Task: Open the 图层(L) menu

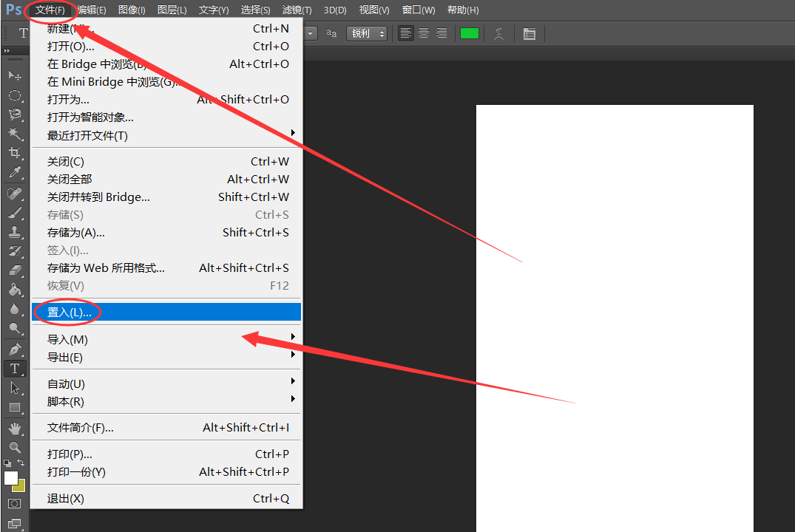Action: (x=172, y=10)
